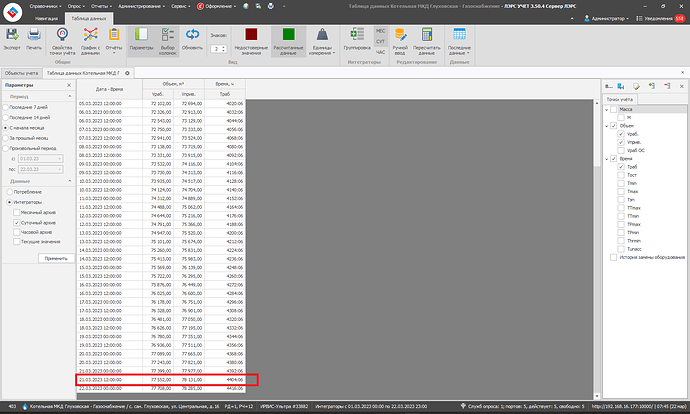This screenshot has height=414, width=690.
Task: Click the color wheel theme icon
Action: (246, 6)
